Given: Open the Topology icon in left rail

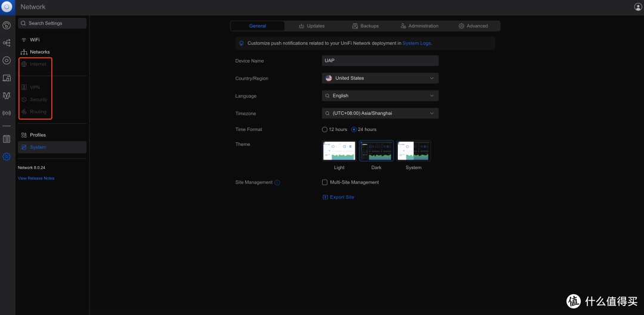Looking at the screenshot, I should pyautogui.click(x=7, y=43).
